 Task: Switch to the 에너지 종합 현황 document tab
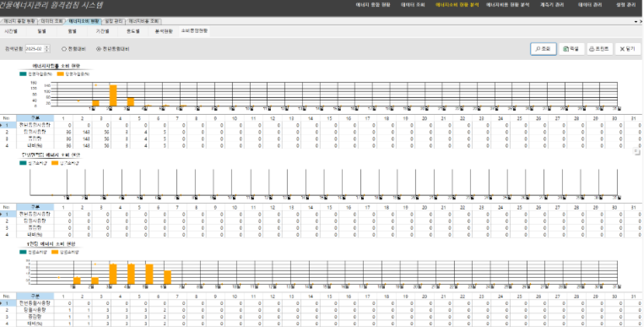19,21
